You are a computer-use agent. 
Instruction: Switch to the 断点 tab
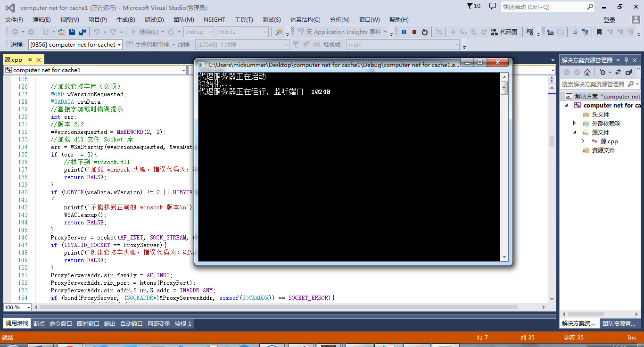(39, 324)
